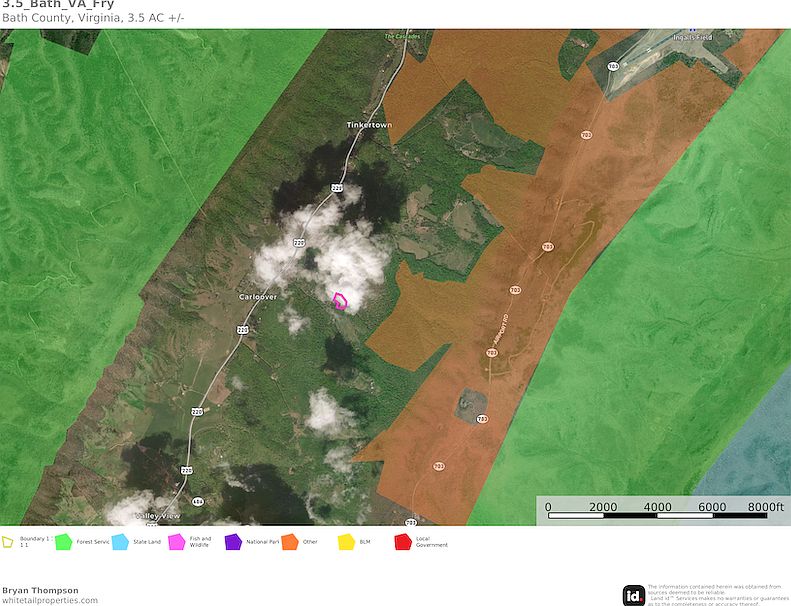Select the National Park purple legend icon

point(233,542)
